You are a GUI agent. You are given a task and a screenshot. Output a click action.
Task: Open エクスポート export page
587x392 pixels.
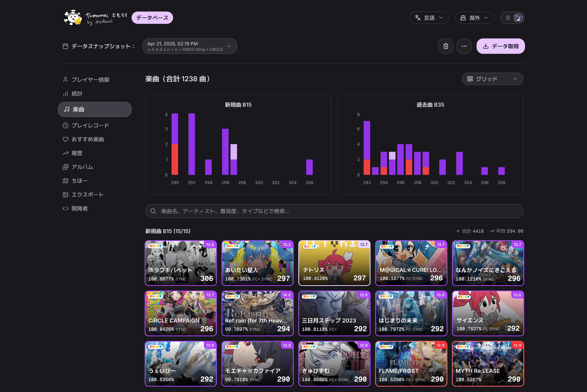(x=87, y=194)
